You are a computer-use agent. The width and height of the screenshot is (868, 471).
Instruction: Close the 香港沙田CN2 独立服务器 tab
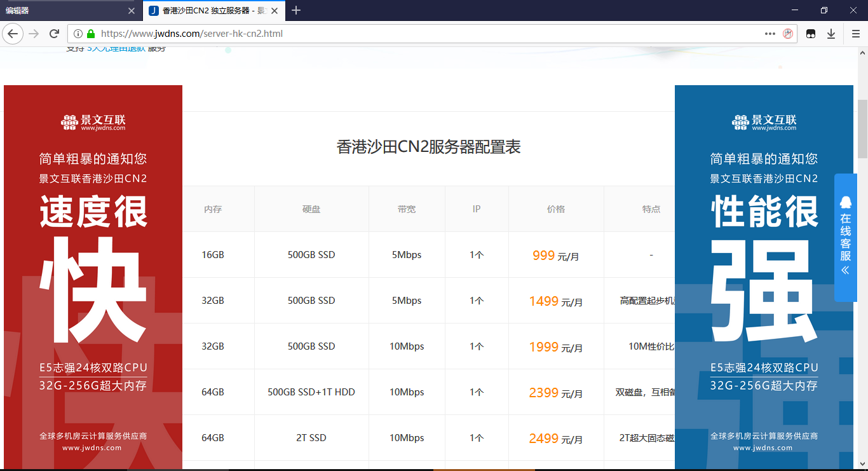274,11
